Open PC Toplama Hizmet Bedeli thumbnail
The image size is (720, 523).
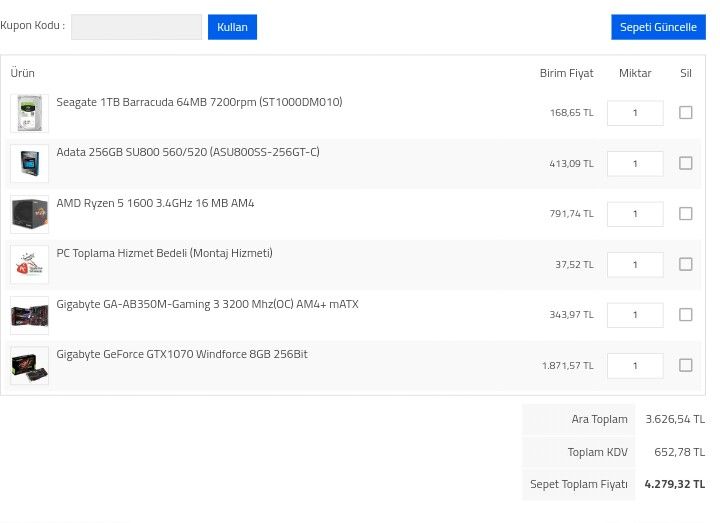coord(29,264)
